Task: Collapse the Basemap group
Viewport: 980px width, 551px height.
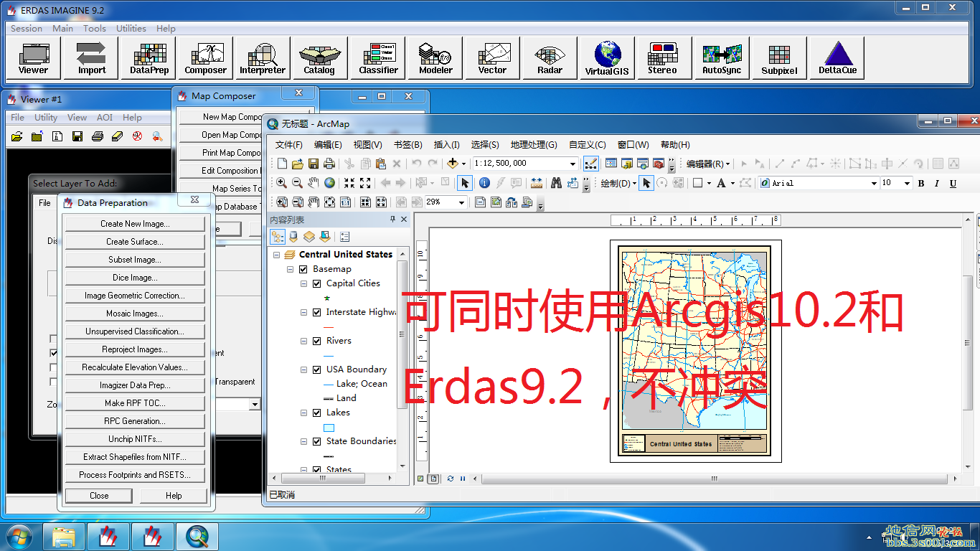Action: coord(291,269)
